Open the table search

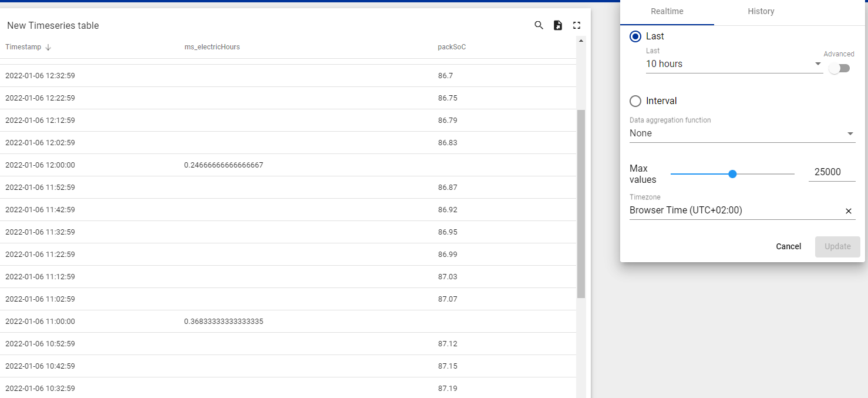point(539,25)
